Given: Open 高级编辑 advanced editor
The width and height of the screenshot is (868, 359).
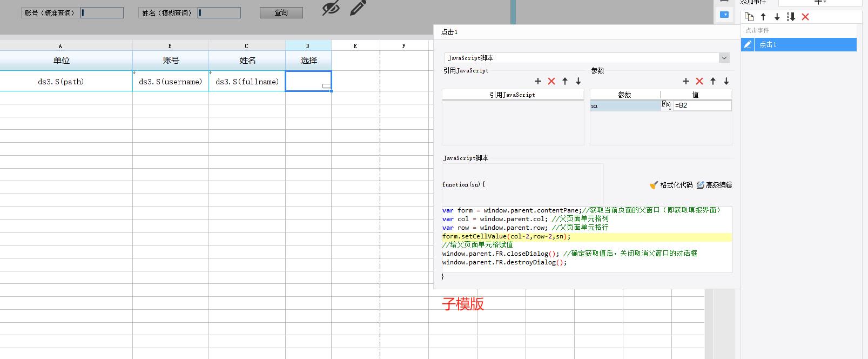Looking at the screenshot, I should 714,185.
